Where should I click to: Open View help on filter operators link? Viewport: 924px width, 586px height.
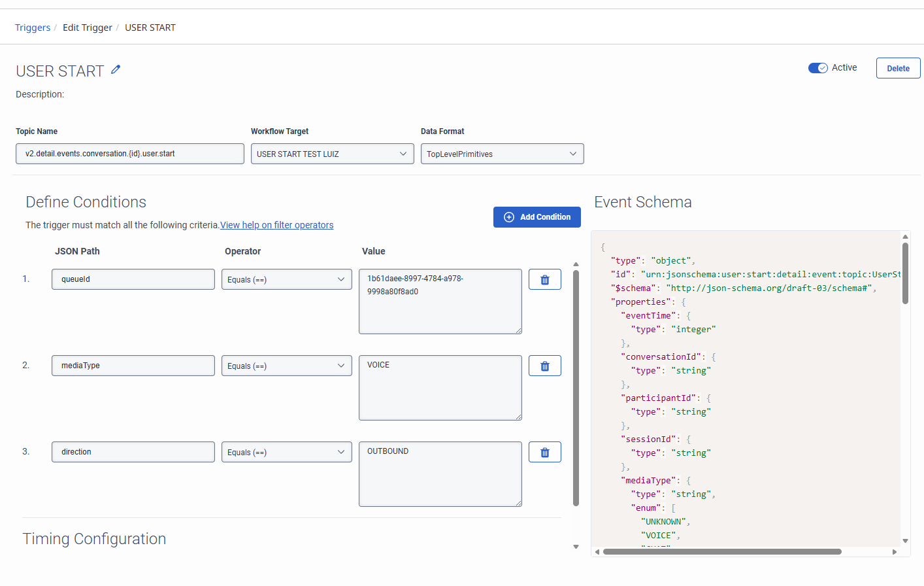click(x=276, y=225)
